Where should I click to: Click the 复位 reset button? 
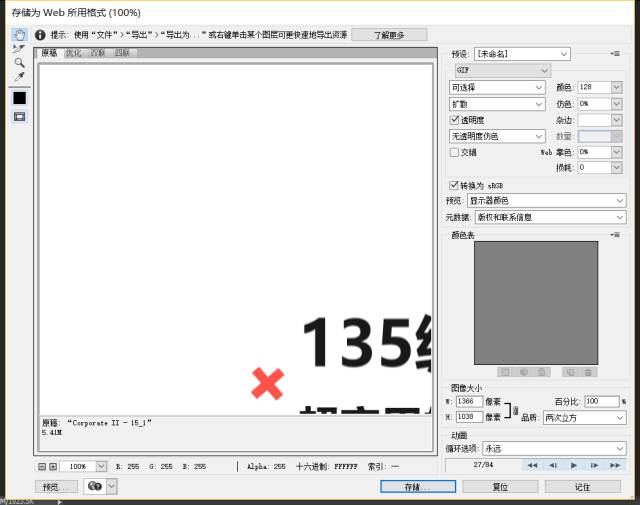click(x=500, y=487)
